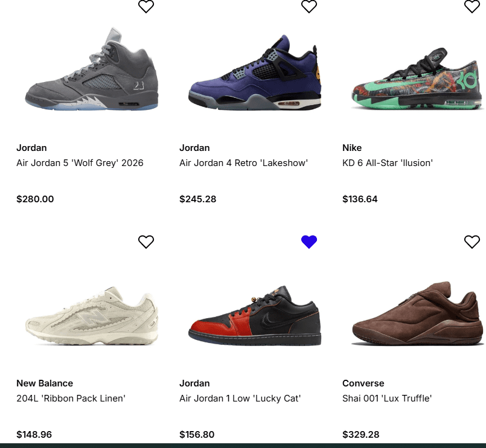Tap the heart above Shai 001 'Lux Truffle'
This screenshot has height=448, width=486.
pos(472,242)
